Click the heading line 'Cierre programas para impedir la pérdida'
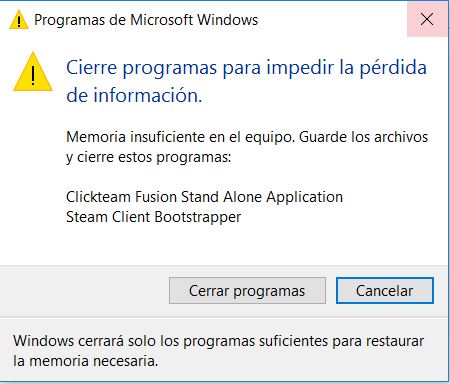 246,68
